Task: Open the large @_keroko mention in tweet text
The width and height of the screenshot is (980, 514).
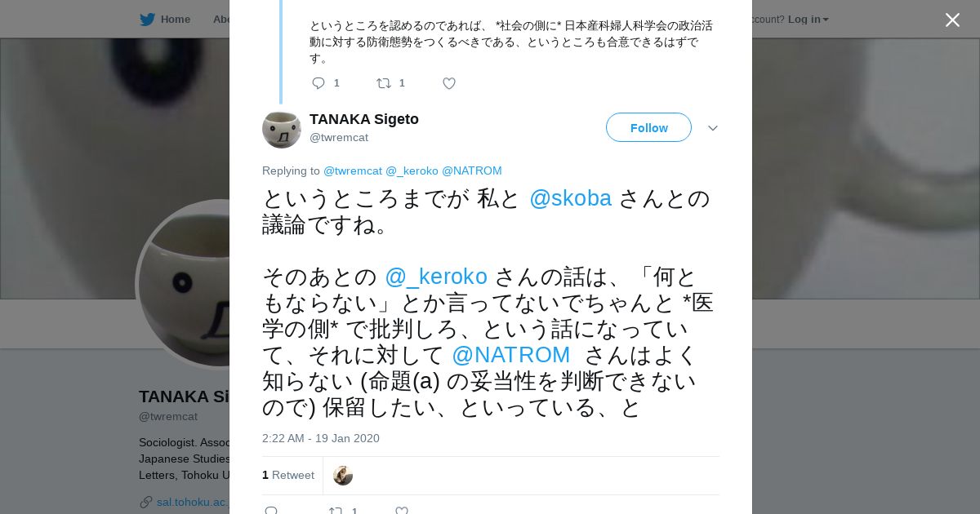Action: pyautogui.click(x=436, y=277)
